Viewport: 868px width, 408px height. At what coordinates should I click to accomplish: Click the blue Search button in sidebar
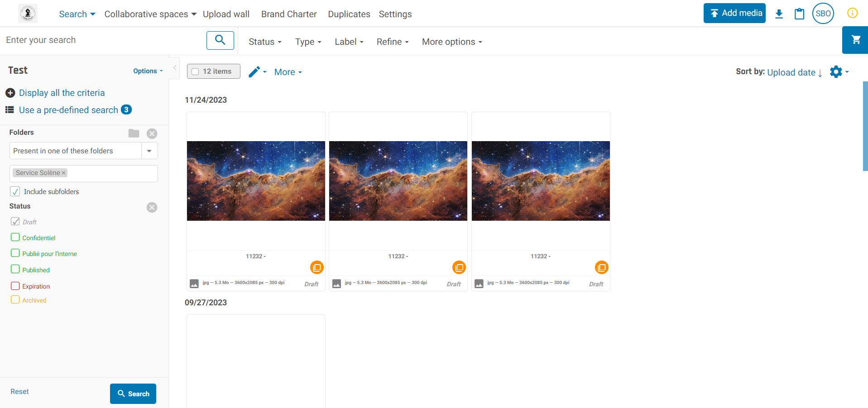click(x=133, y=394)
